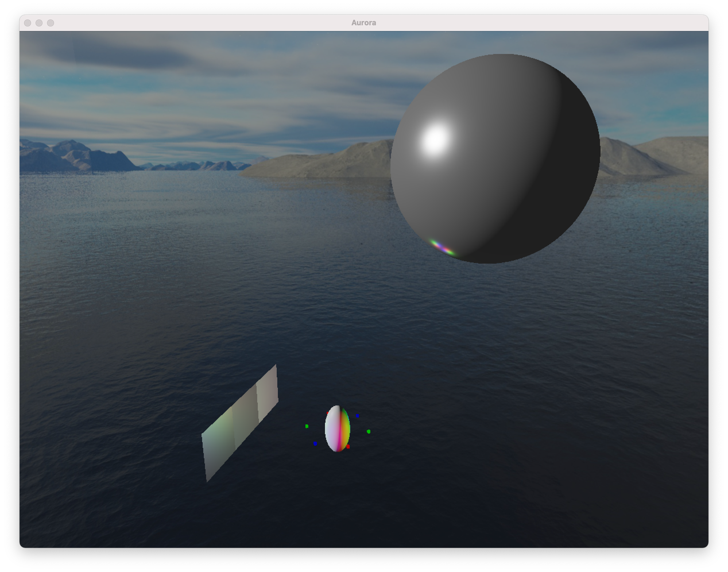Viewport: 728px width, 572px height.
Task: Click the small red dot at the ellipsoid's upper left
Action: [327, 413]
